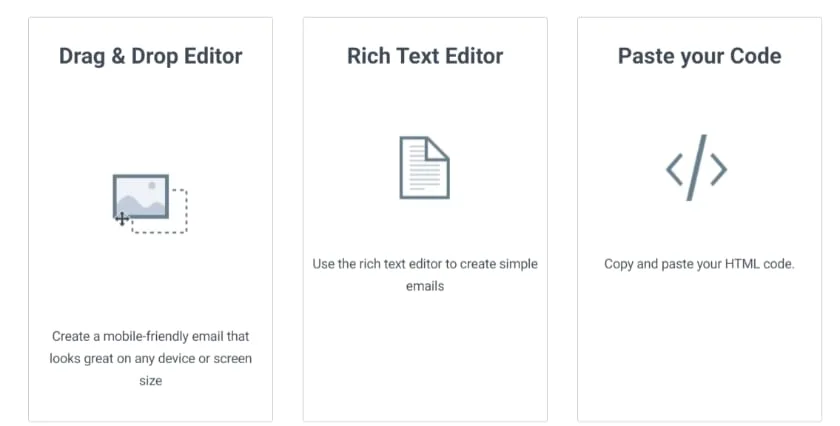Viewport: 840px width, 426px height.
Task: Click the sun dot in the picture icon
Action: [x=152, y=185]
